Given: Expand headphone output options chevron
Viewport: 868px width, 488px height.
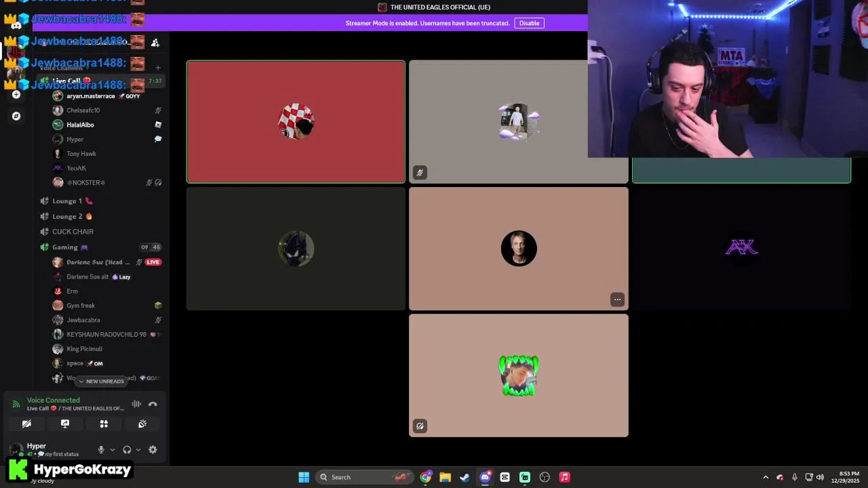Looking at the screenshot, I should click(138, 449).
